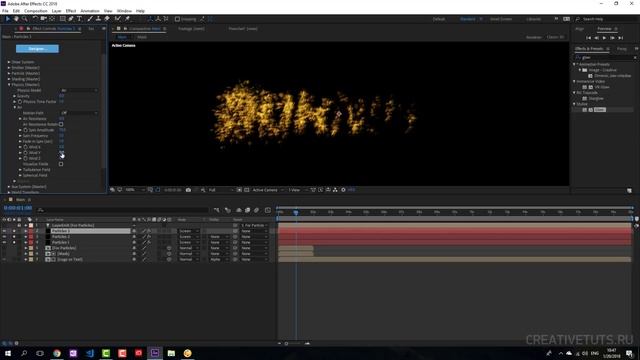Jump to last frame in Preview

click(x=621, y=38)
